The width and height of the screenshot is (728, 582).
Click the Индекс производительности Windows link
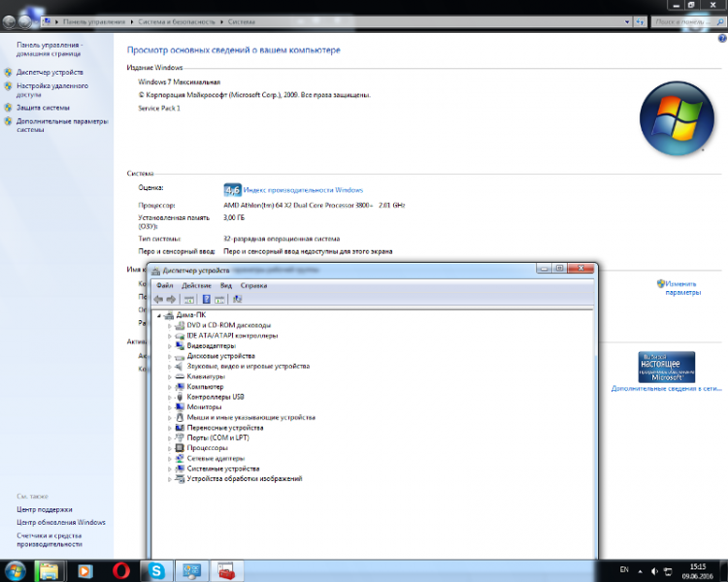tap(303, 190)
